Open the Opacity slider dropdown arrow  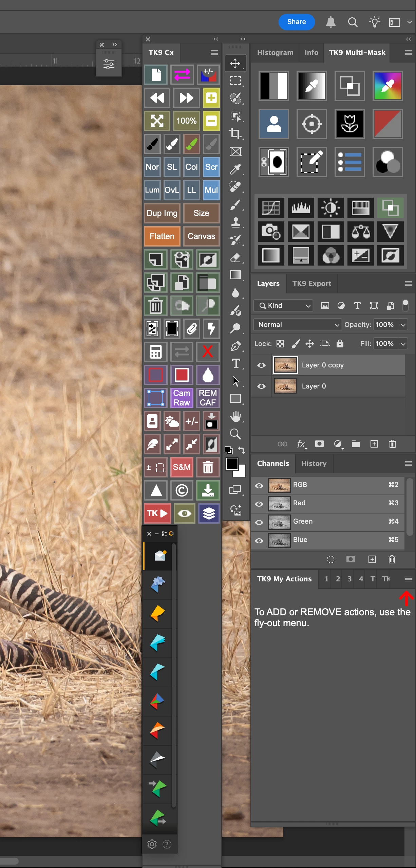pos(403,325)
